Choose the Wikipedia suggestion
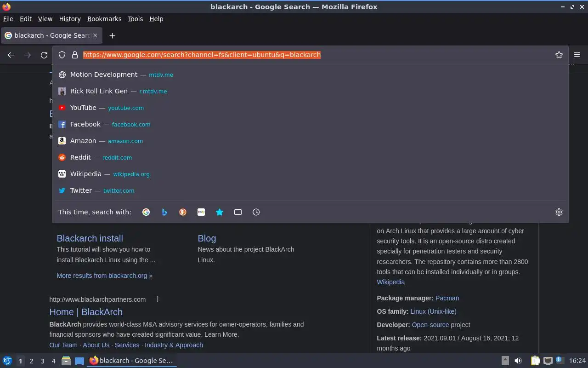The image size is (588, 368). point(310,174)
